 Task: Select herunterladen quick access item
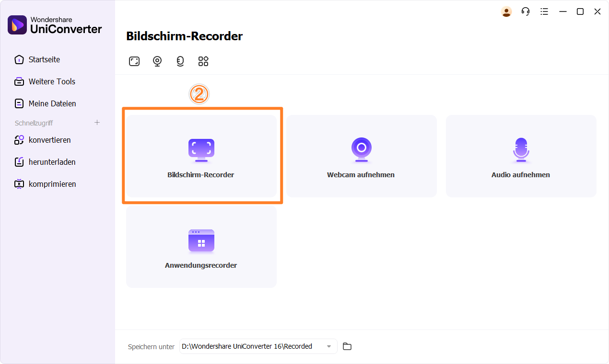[x=52, y=162]
